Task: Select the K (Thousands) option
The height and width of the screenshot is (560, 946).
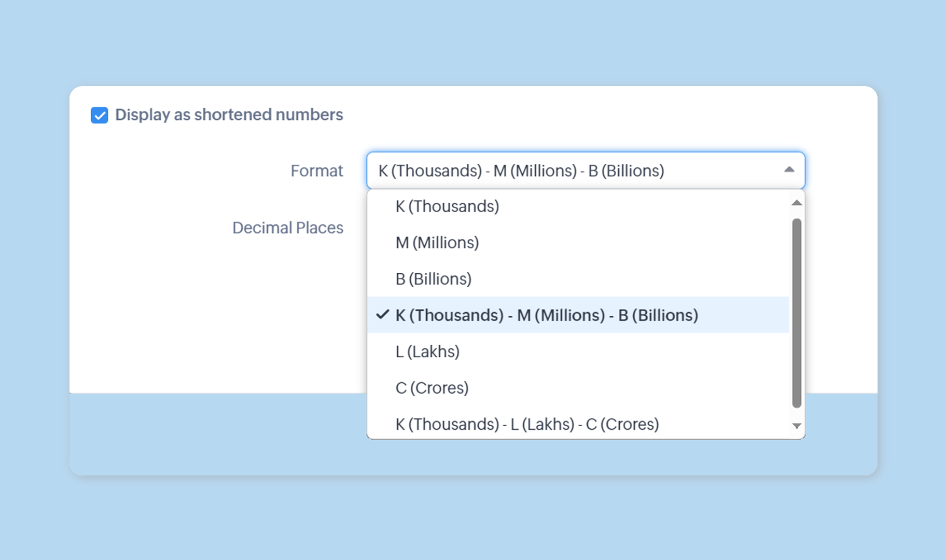Action: 447,206
